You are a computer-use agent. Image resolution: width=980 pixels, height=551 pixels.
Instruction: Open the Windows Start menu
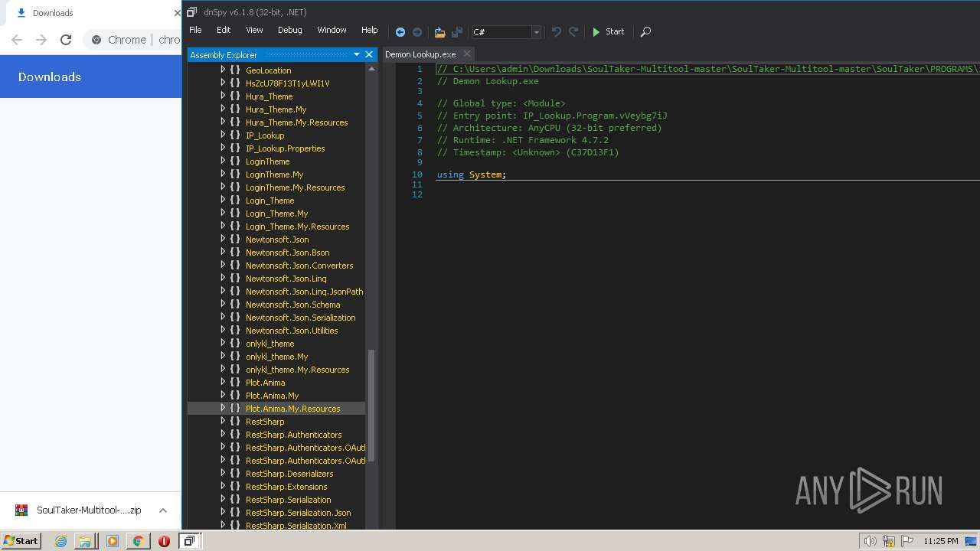click(21, 540)
